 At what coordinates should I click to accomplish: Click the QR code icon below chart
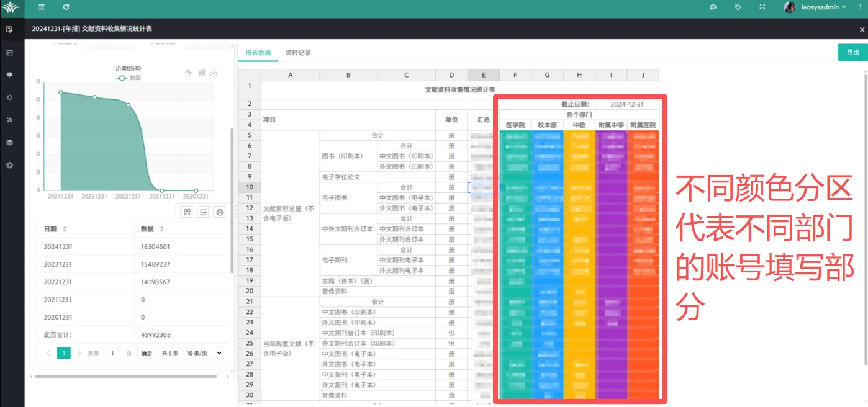186,212
